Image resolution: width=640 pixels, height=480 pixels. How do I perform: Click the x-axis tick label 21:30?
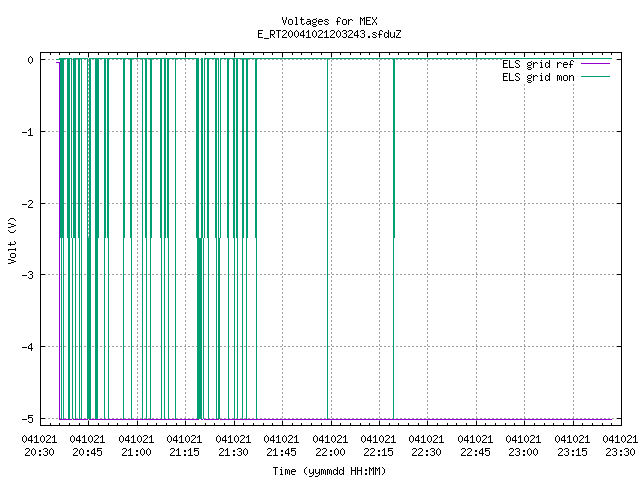[233, 452]
